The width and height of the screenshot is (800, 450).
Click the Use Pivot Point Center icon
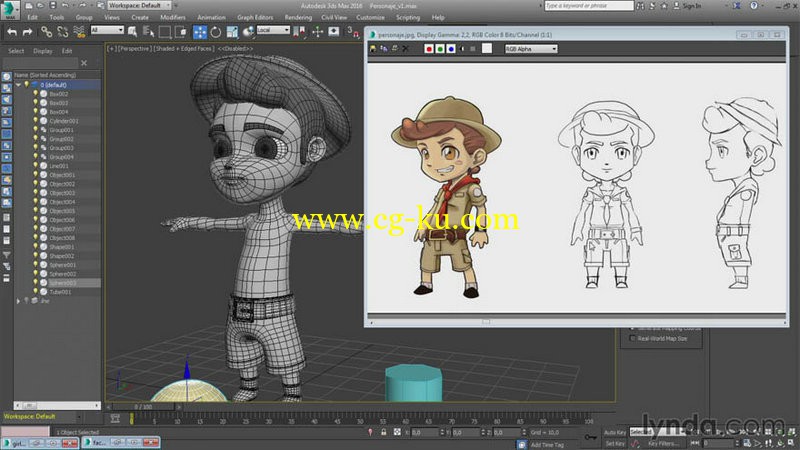click(x=301, y=32)
